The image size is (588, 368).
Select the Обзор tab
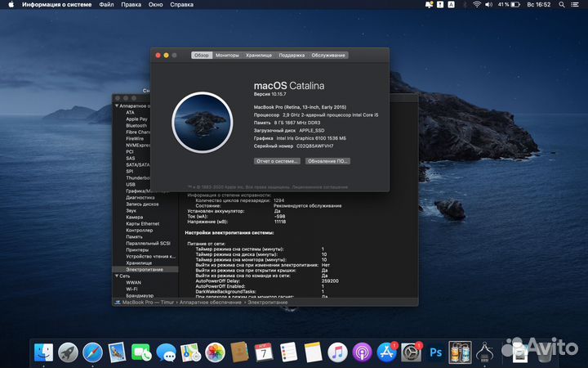202,56
